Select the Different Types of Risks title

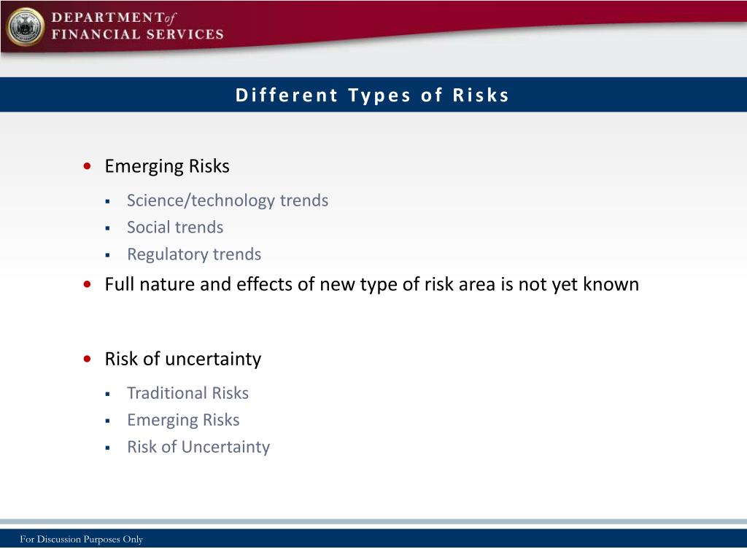(x=373, y=95)
